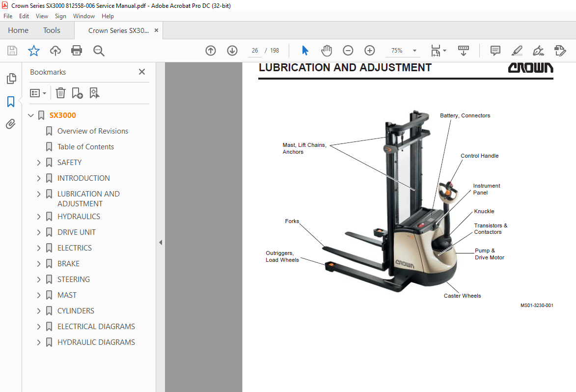Activate the Hand pan tool

pyautogui.click(x=326, y=51)
